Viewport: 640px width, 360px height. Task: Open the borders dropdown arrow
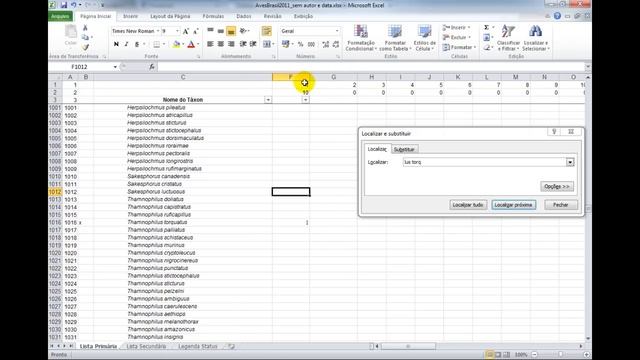coord(164,44)
